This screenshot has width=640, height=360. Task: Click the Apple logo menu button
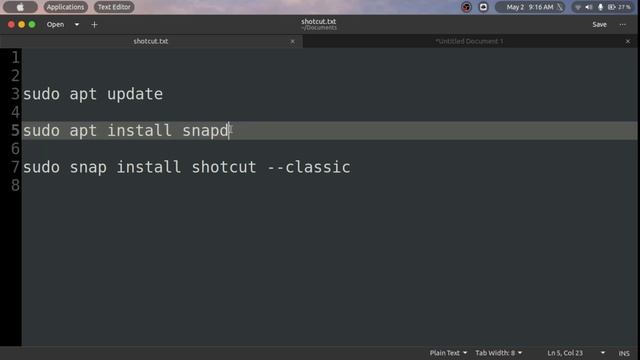click(20, 7)
